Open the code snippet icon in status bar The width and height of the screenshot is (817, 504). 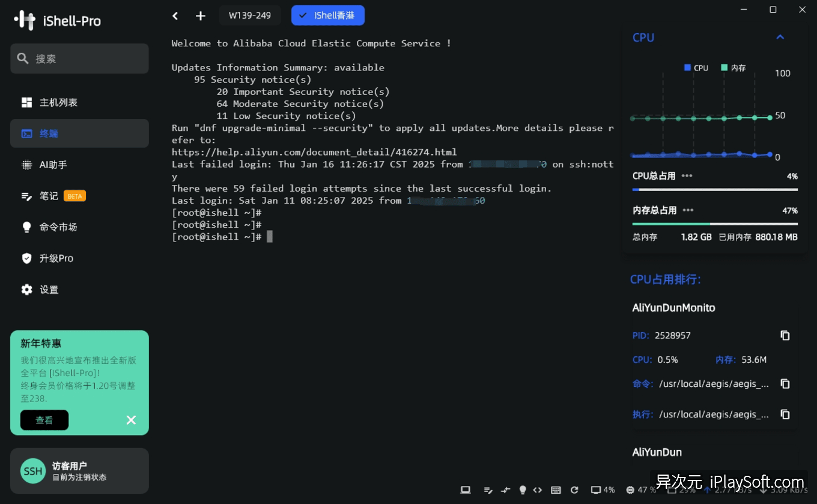click(x=538, y=490)
